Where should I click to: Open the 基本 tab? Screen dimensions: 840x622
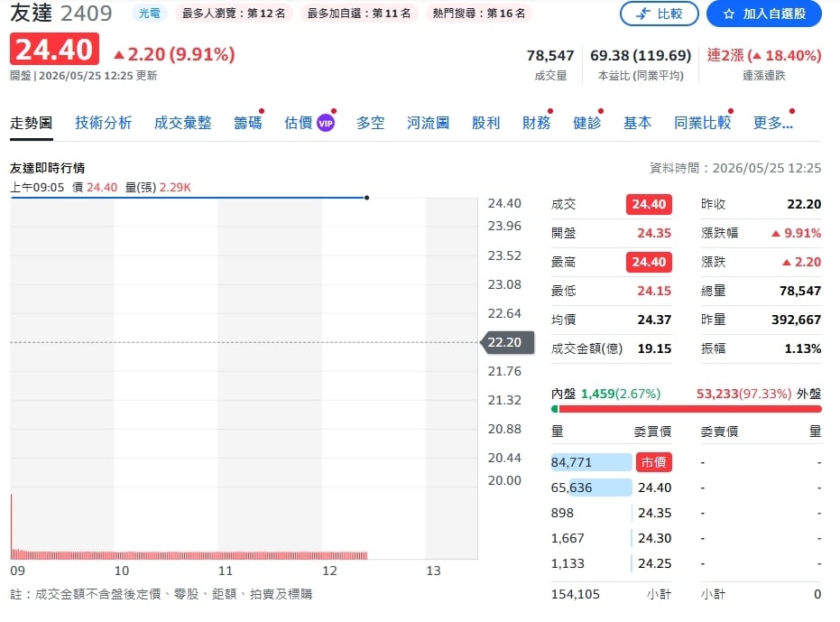coord(638,123)
